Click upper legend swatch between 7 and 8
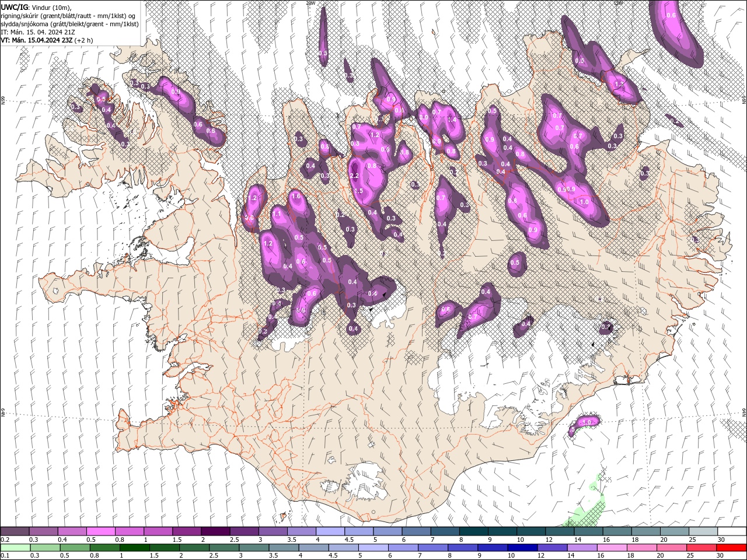Viewport: 747px width, 560px height. pyautogui.click(x=445, y=531)
